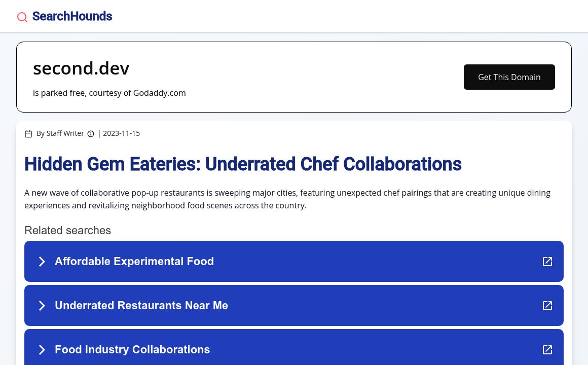Click the Godaddy.com parked domain notice

point(109,93)
